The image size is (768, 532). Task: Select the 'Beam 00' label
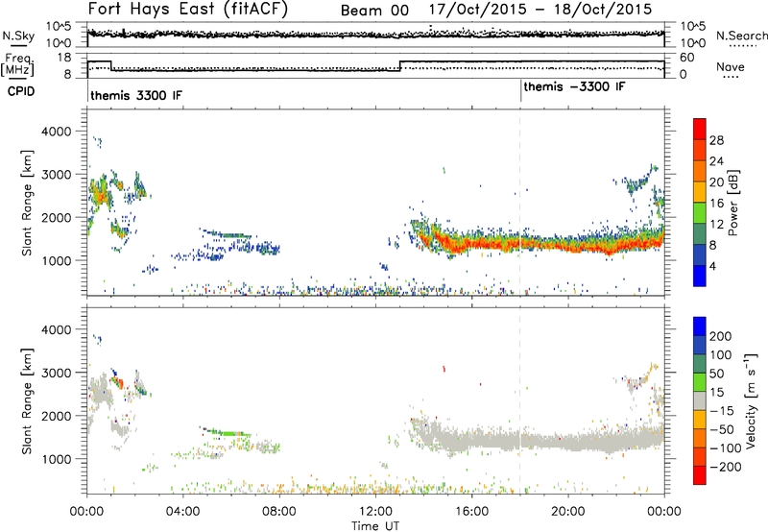click(374, 11)
